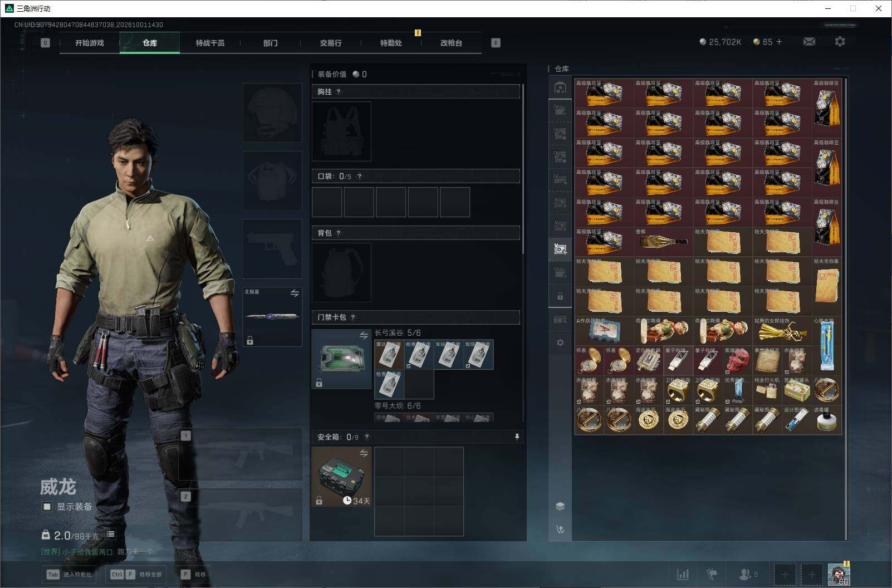Open the mail envelope icon

[809, 42]
